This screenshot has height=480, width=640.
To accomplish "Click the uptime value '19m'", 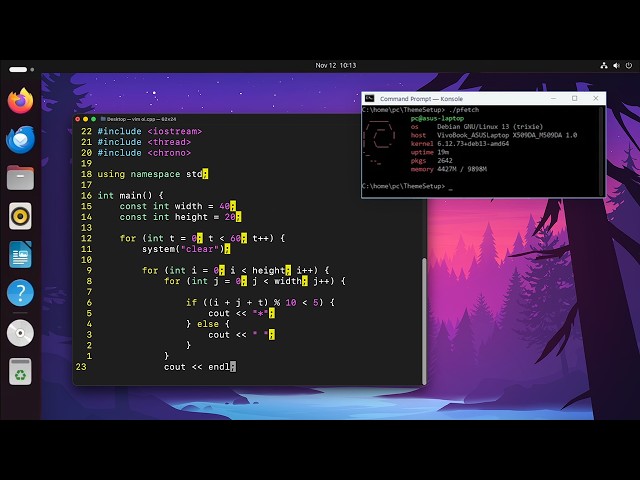I will (x=443, y=152).
